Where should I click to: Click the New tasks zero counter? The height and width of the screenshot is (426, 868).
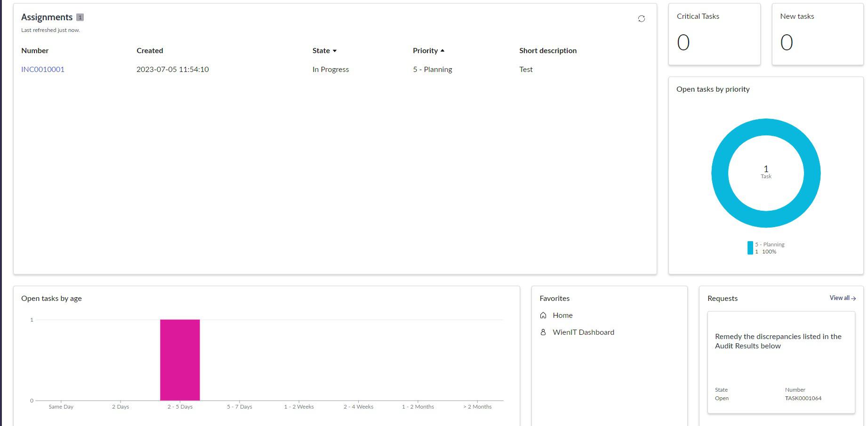[785, 42]
